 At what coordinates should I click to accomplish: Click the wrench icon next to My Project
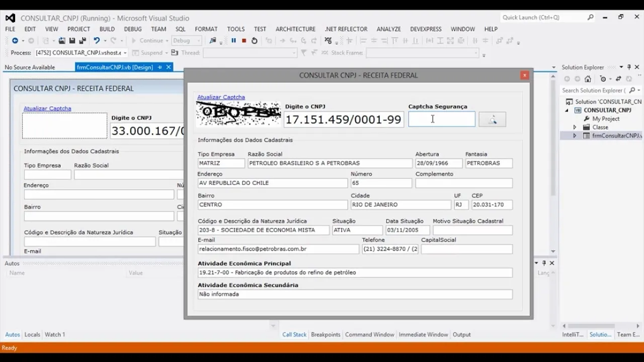click(587, 119)
